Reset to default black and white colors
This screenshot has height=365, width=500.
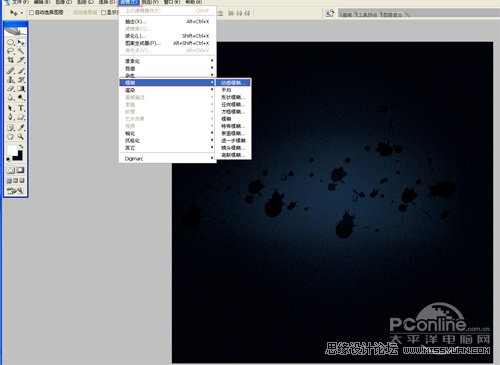point(8,160)
